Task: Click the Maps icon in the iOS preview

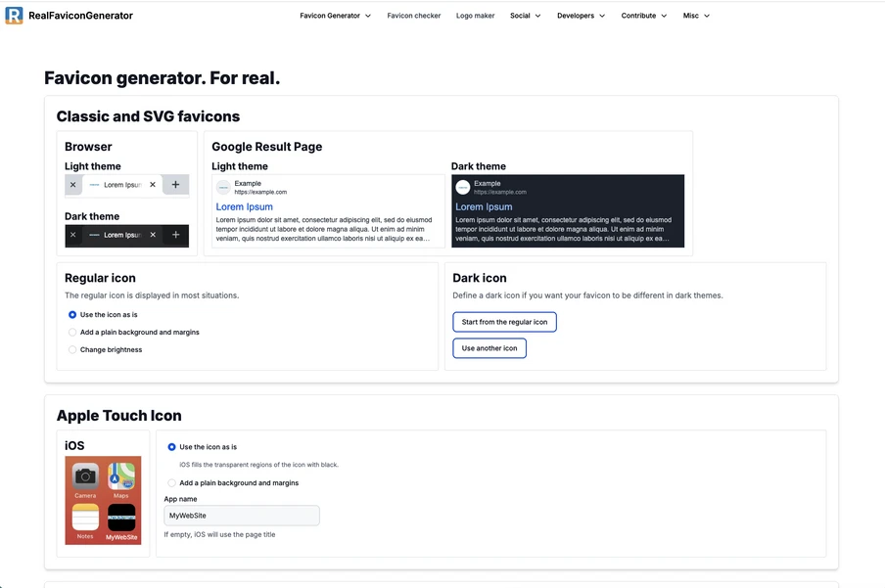Action: 119,475
